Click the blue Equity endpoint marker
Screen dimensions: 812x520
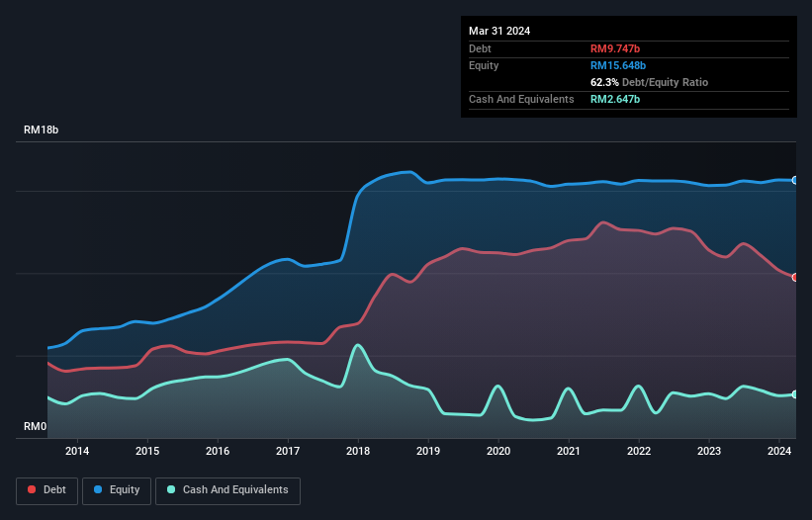795,180
